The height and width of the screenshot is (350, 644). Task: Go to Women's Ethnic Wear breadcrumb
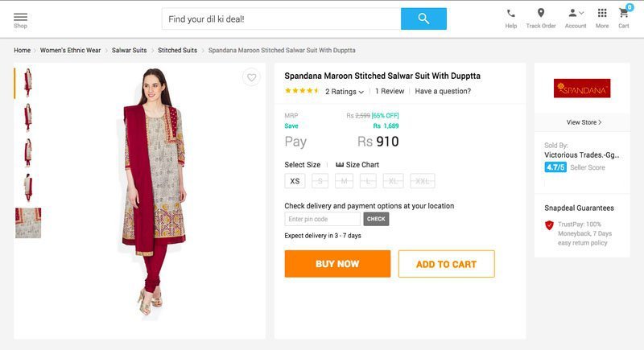70,50
